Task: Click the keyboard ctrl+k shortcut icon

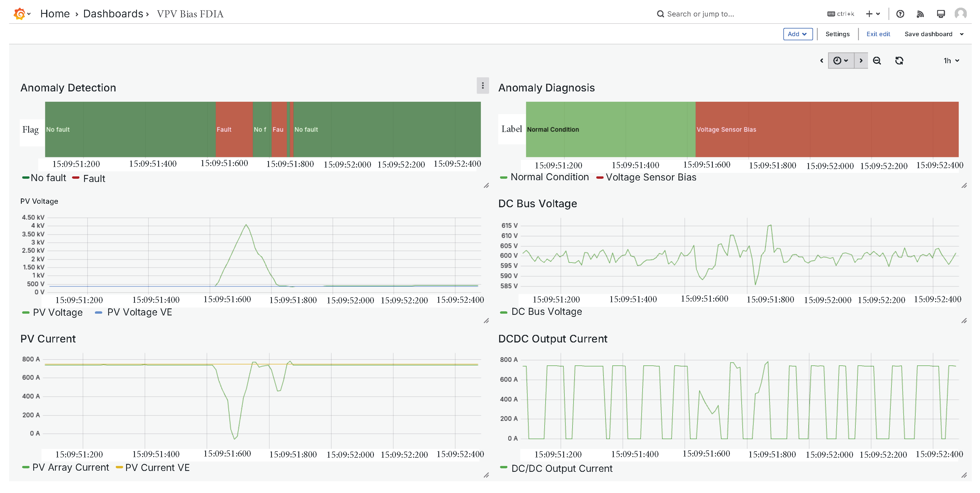Action: coord(831,14)
